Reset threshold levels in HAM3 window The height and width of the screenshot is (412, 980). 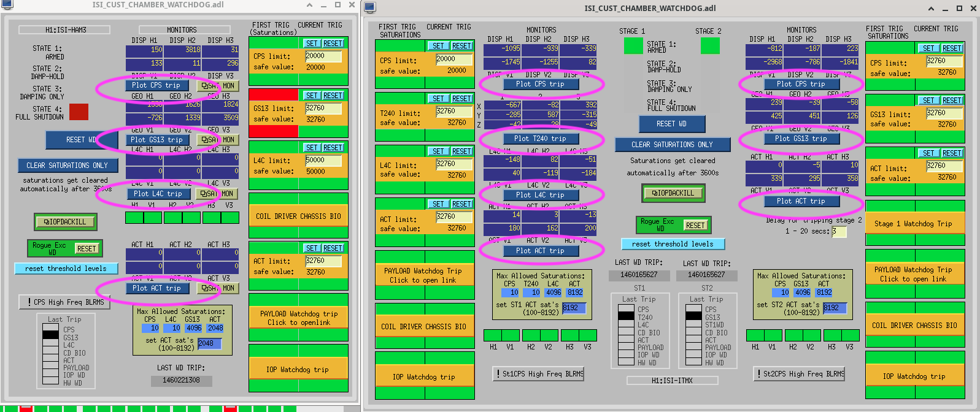[x=66, y=269]
